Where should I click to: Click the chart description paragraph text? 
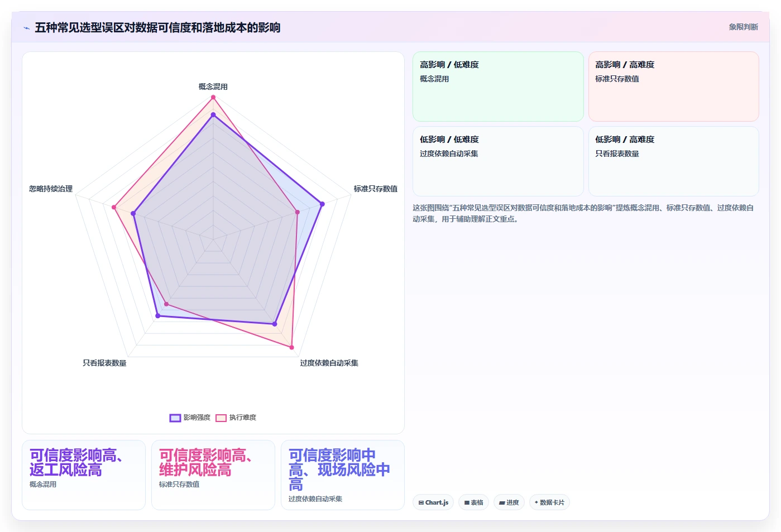583,213
